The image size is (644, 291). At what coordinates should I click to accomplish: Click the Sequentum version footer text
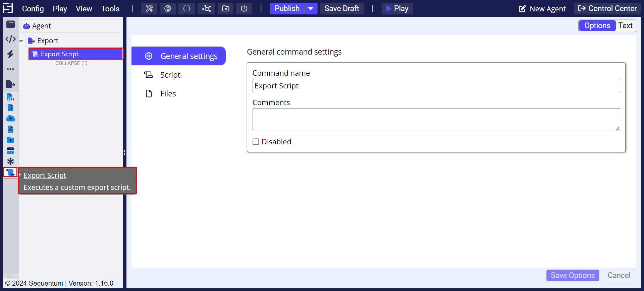pyautogui.click(x=59, y=283)
